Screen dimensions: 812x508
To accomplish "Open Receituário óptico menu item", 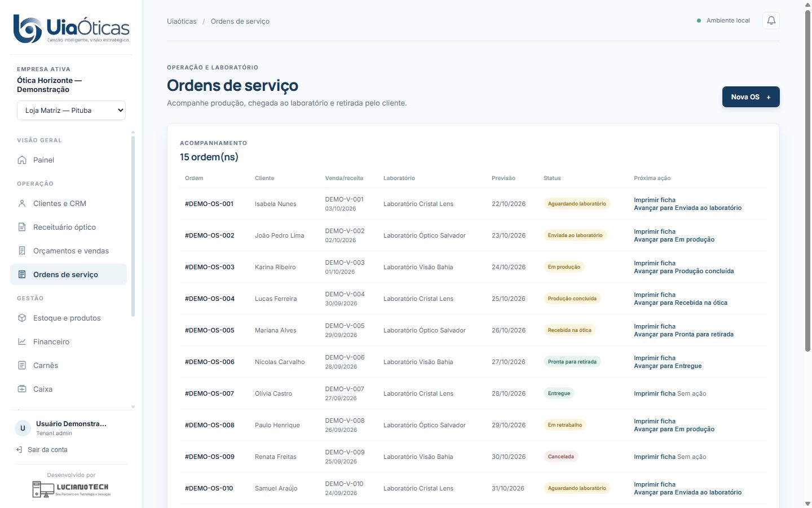I will pos(68,227).
